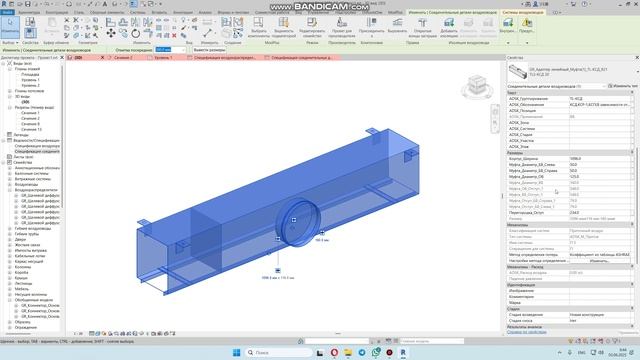Click the Text (A) icon in quick access toolbar

point(105,4)
